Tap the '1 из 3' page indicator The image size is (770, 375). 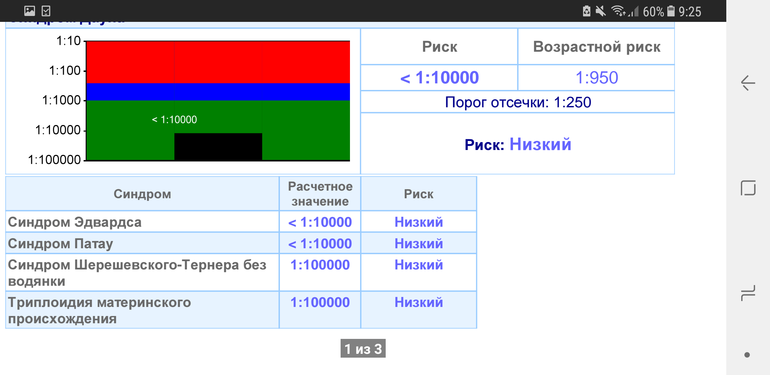363,349
